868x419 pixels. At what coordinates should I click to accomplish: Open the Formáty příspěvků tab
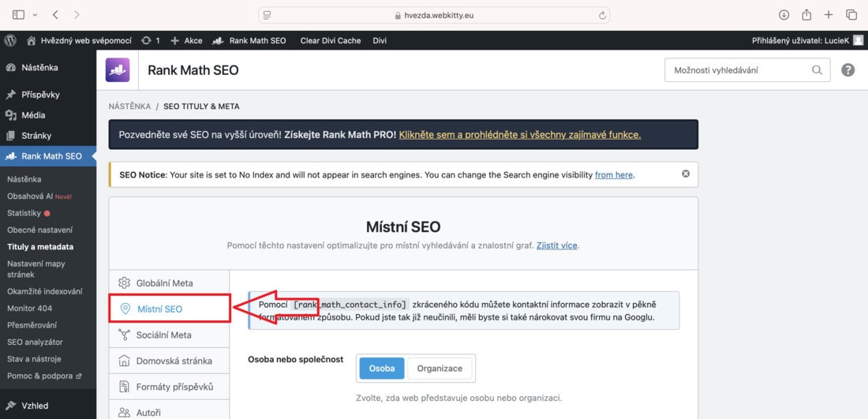(x=169, y=387)
